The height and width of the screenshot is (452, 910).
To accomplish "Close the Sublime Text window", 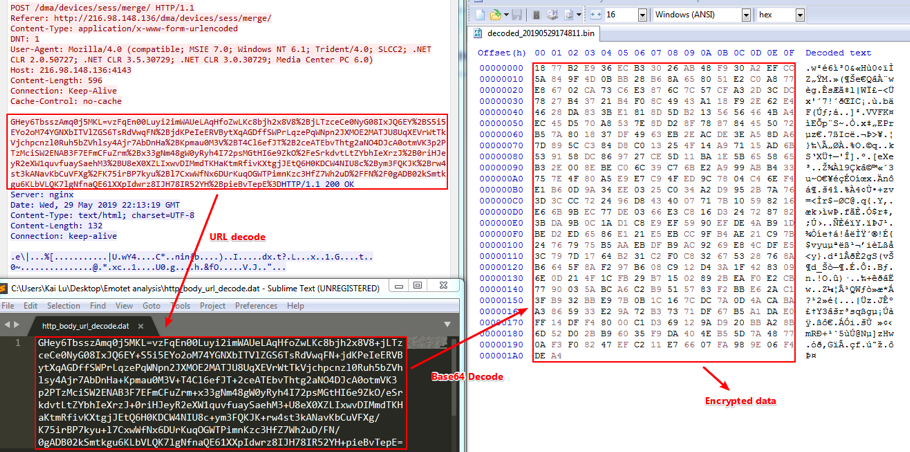I will click(443, 286).
